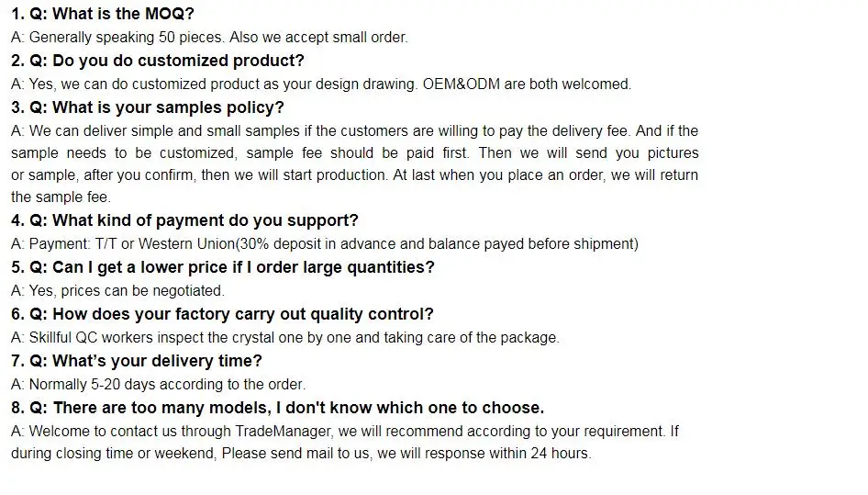Click the line starting "sample needs to be customized"

354,153
